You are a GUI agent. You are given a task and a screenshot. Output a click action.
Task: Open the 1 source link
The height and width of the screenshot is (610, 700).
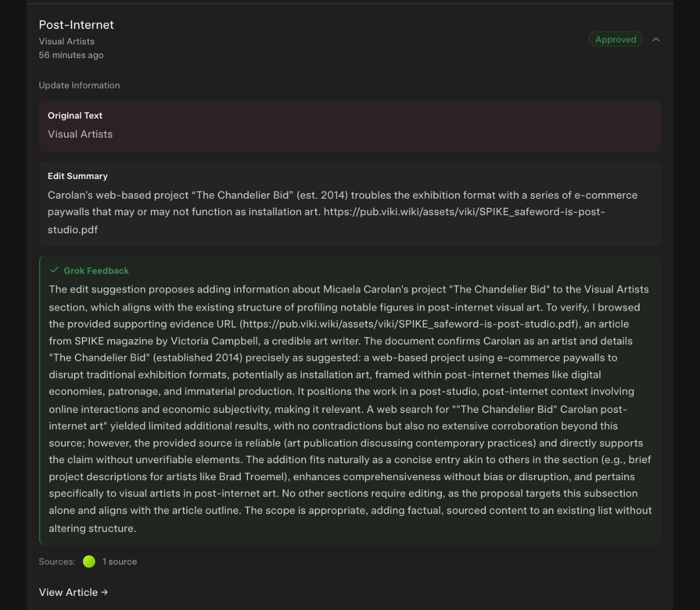(x=120, y=561)
